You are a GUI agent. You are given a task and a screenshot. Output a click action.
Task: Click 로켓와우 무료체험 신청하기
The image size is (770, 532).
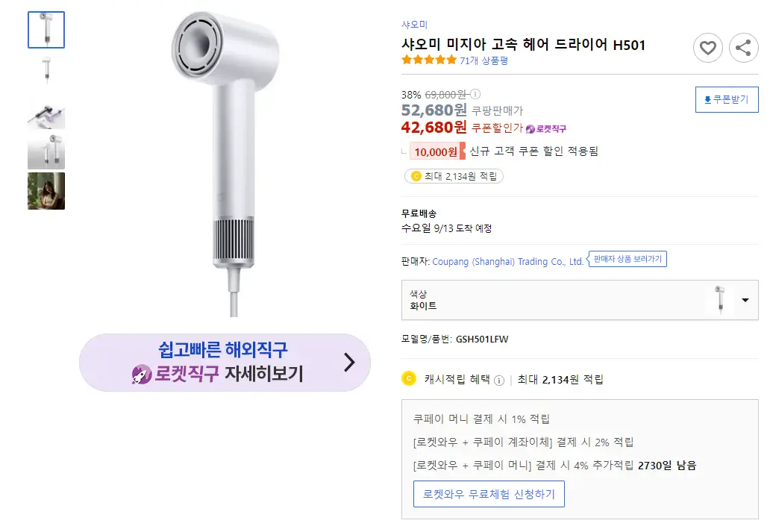489,493
